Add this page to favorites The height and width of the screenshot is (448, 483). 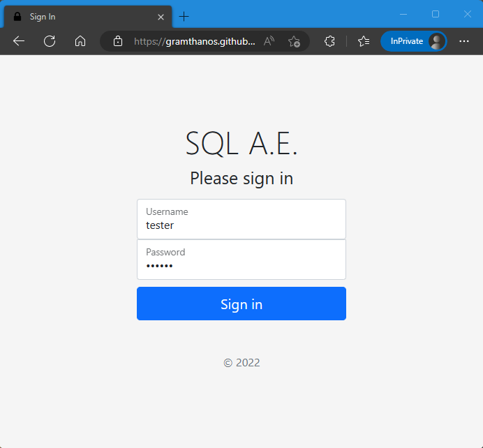click(x=294, y=41)
